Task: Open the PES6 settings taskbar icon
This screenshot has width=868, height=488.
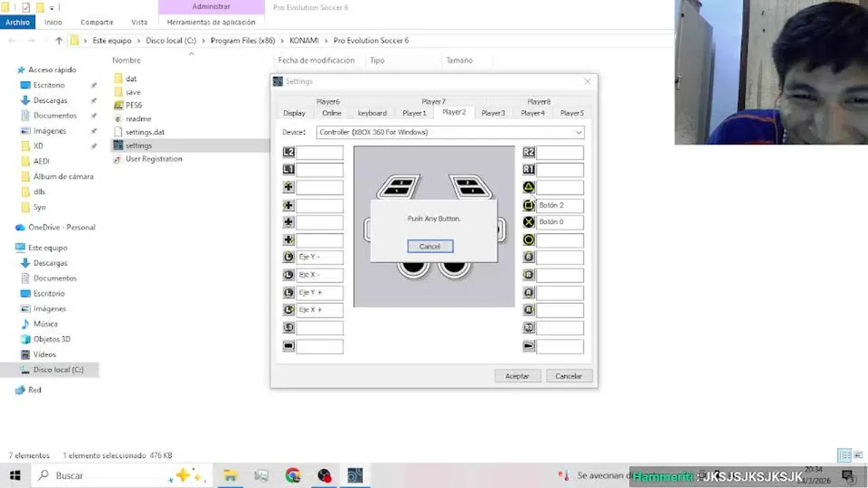Action: 355,476
